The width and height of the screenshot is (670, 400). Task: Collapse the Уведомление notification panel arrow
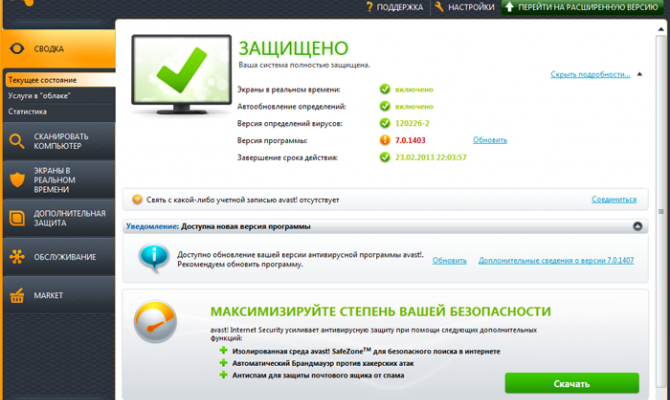pyautogui.click(x=638, y=226)
